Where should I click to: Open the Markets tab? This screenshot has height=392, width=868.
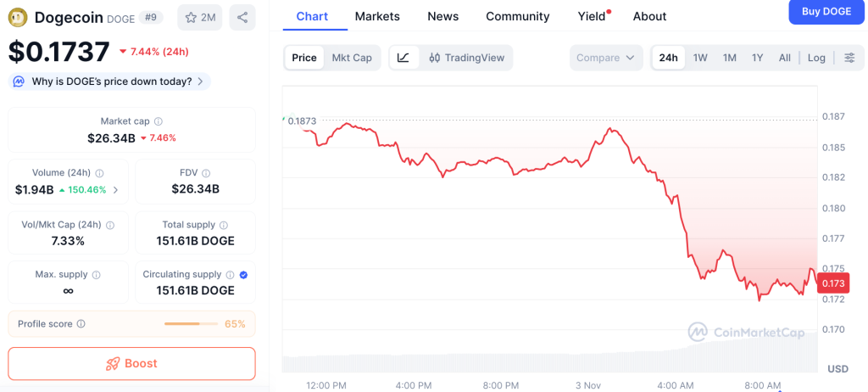(x=377, y=16)
